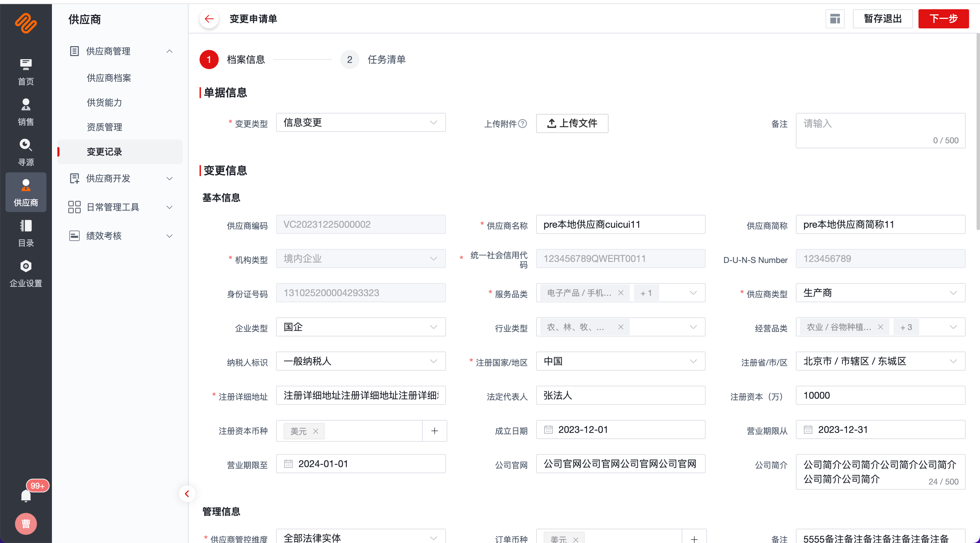Go to step 2 任务清单
980x543 pixels.
373,59
